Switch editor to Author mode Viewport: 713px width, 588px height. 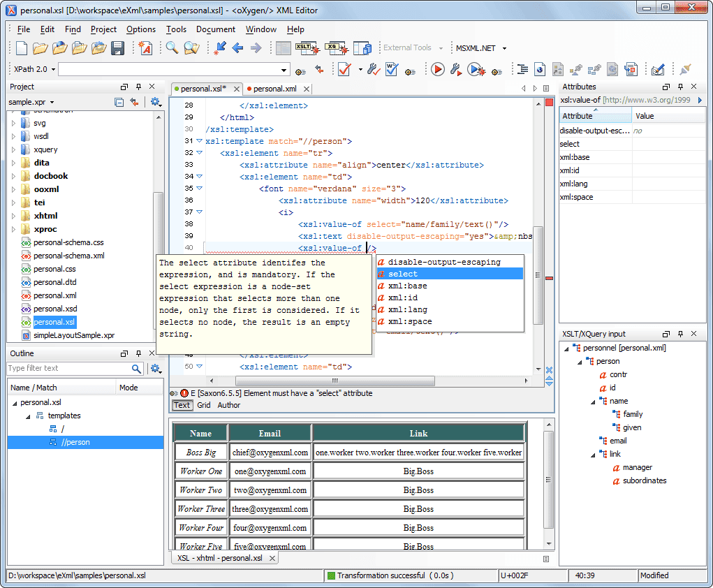229,405
